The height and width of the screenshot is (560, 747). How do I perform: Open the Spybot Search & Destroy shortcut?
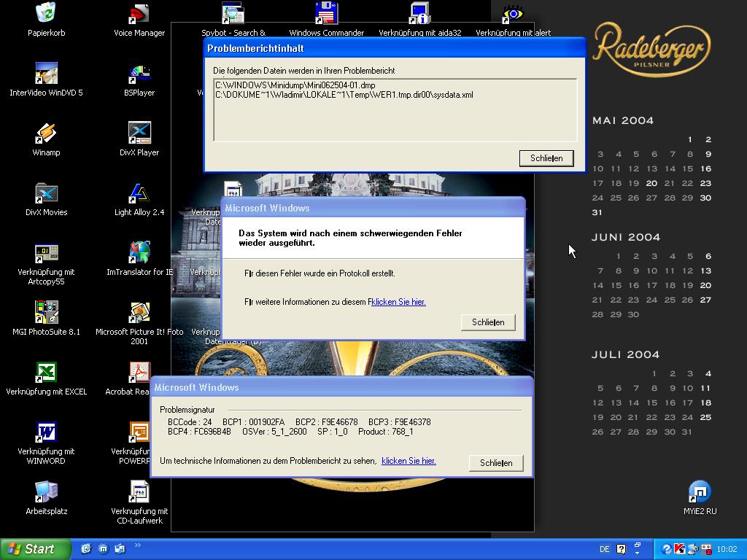(x=233, y=13)
